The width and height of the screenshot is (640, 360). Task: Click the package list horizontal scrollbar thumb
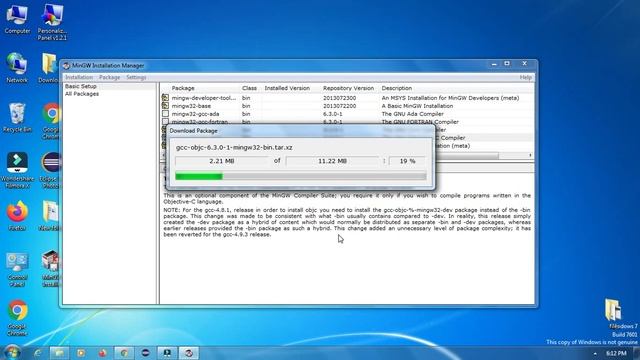point(467,156)
